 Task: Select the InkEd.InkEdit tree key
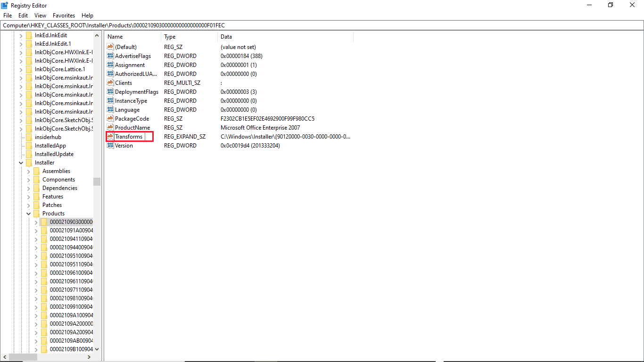click(50, 35)
